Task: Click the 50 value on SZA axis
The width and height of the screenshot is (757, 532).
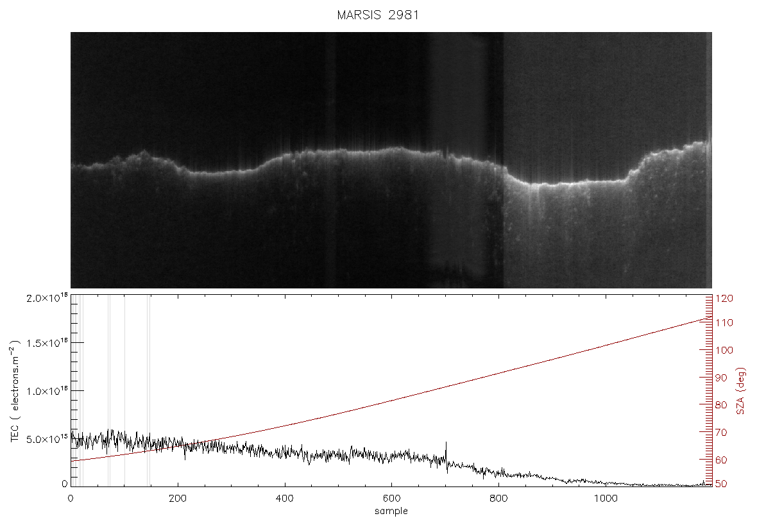Action: point(721,484)
